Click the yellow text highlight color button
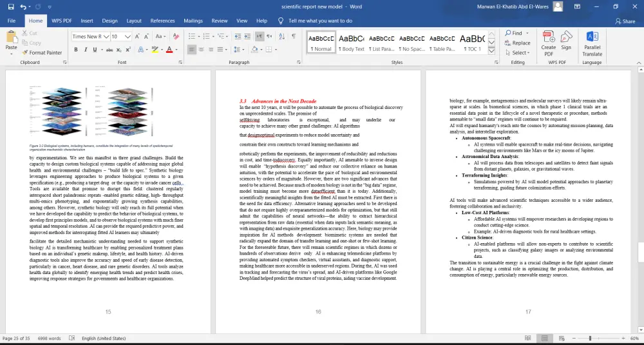The width and height of the screenshot is (644, 345). point(155,50)
